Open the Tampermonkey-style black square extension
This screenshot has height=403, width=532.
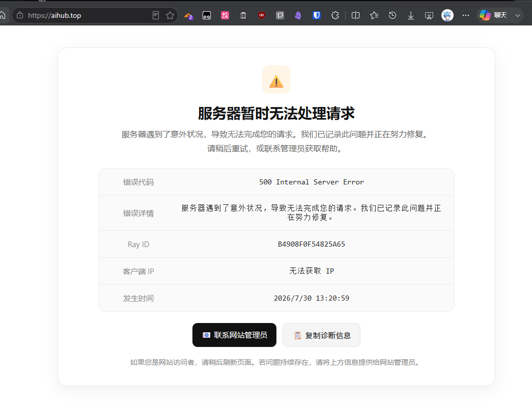pyautogui.click(x=207, y=15)
